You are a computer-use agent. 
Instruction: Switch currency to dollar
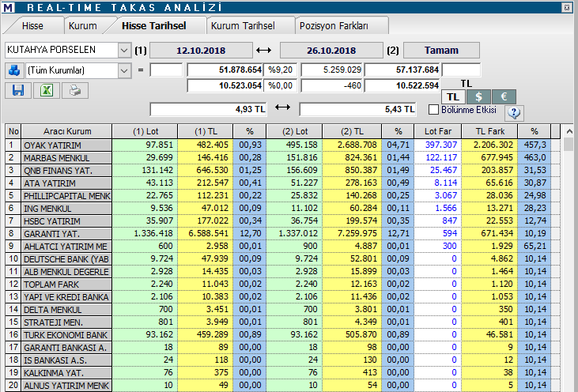[478, 97]
